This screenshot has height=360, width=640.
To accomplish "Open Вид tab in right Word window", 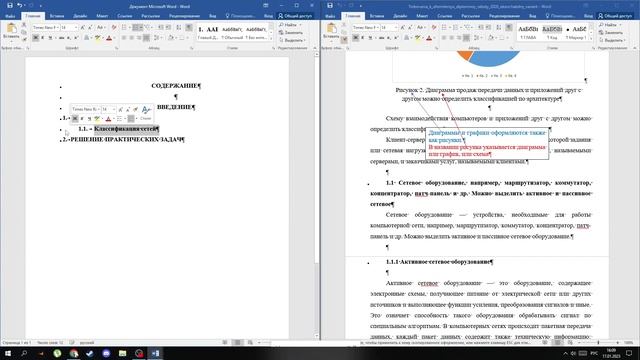I will point(533,16).
